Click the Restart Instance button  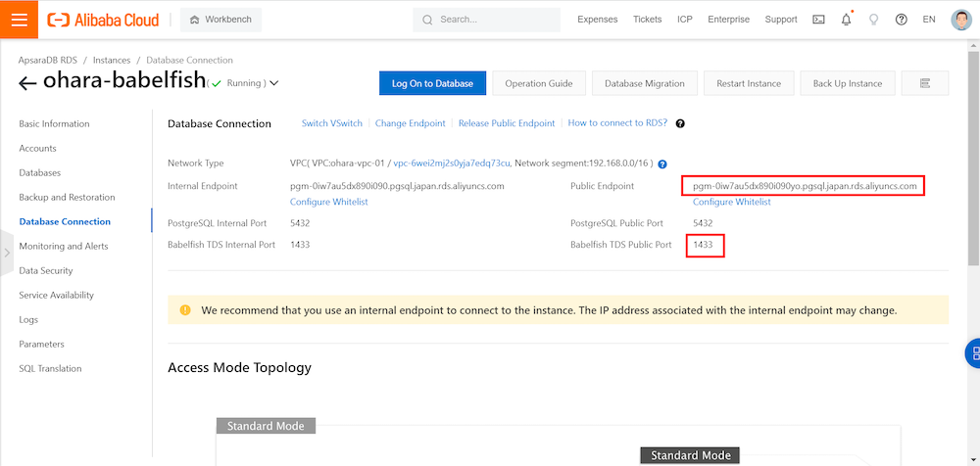coord(749,83)
